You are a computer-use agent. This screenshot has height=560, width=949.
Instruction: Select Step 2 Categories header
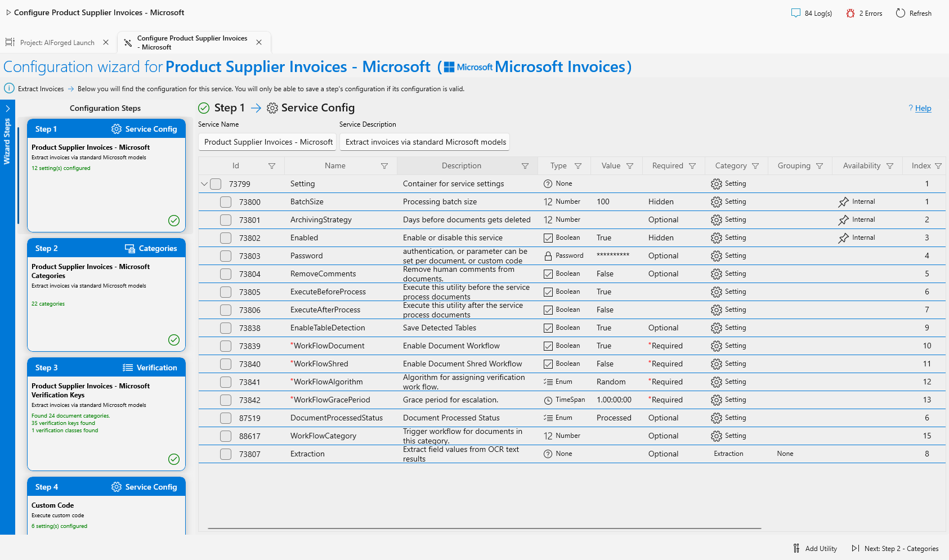[x=106, y=248]
